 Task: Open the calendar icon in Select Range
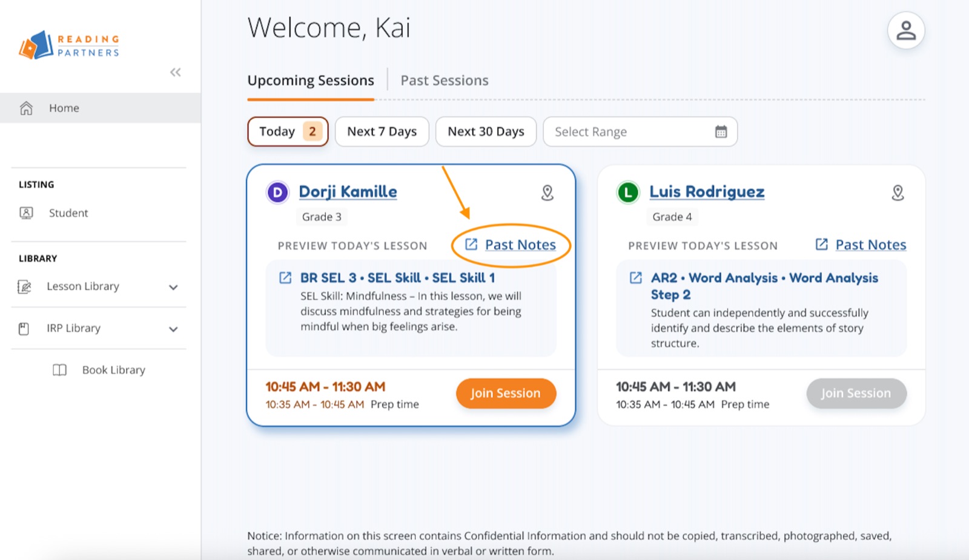click(721, 131)
